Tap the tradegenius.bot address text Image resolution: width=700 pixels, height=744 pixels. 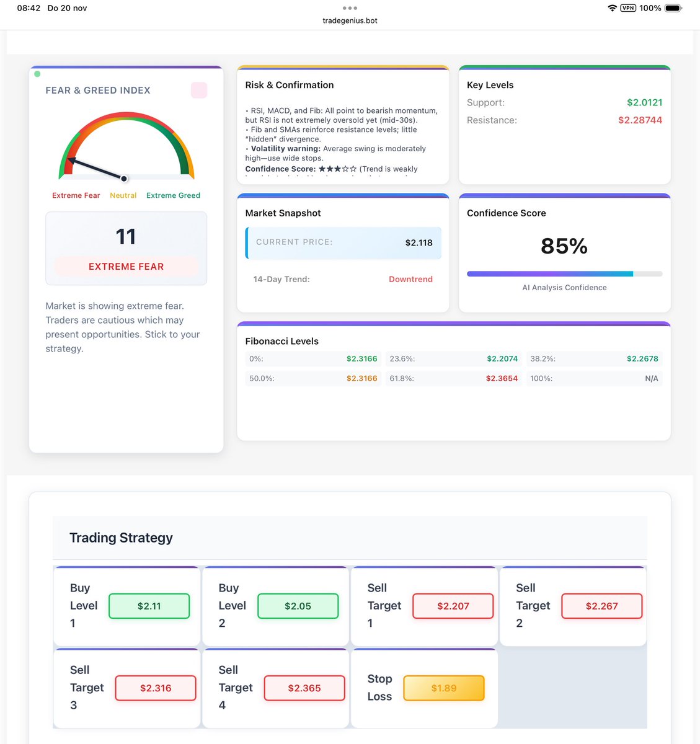tap(350, 20)
